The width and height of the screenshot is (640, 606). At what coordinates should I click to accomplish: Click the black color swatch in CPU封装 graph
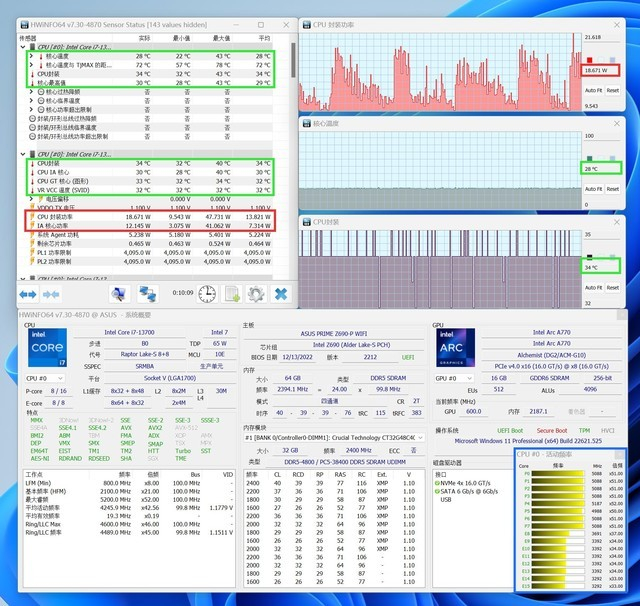[x=589, y=257]
